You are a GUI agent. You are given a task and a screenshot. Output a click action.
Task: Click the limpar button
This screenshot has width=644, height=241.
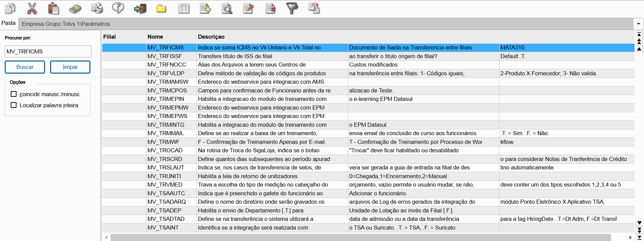[70, 67]
